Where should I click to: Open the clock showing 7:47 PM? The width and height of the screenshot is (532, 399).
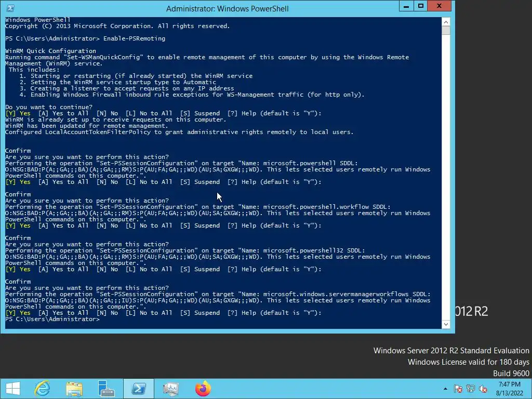click(509, 389)
